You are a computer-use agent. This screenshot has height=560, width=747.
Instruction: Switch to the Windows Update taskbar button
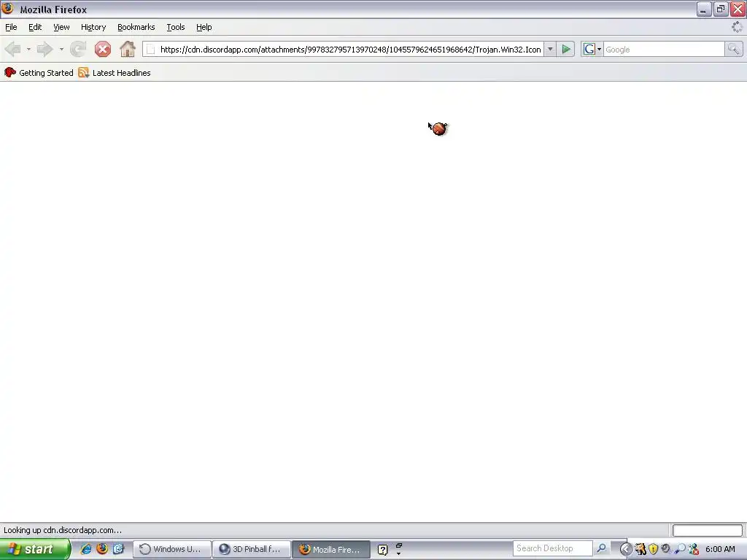pos(171,549)
